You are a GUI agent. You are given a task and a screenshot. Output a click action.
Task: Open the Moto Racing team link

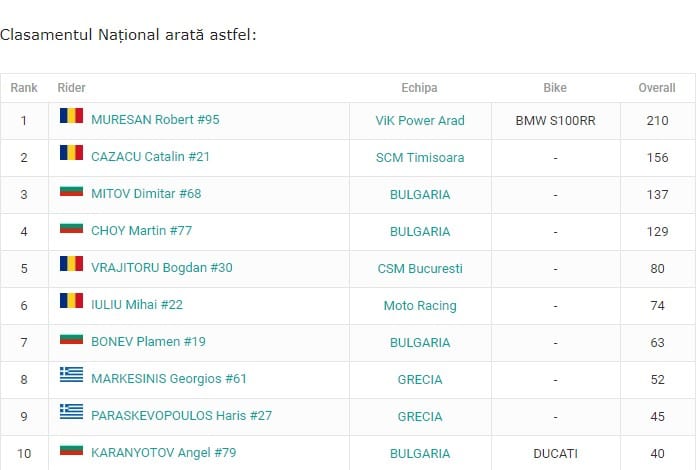point(420,305)
